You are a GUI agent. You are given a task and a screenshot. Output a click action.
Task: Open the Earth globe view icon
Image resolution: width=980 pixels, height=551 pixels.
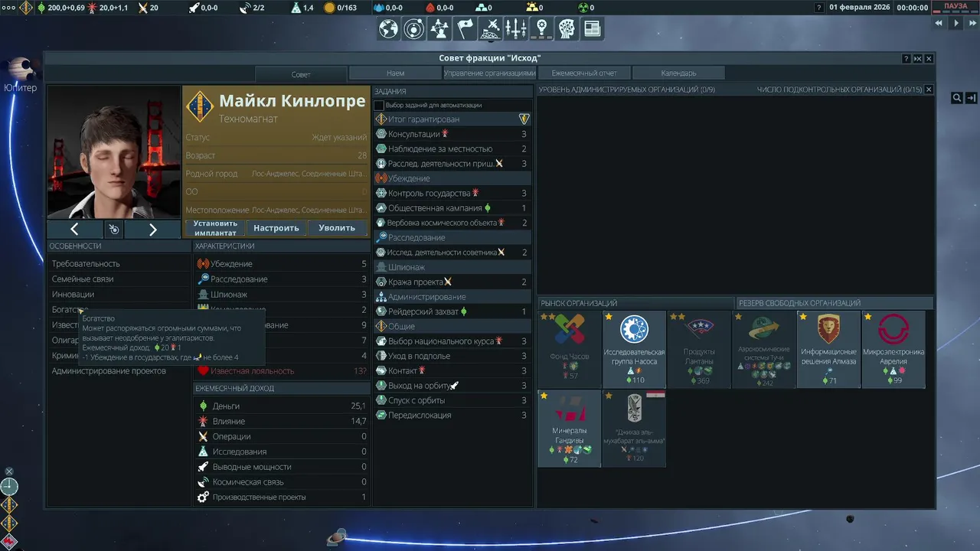389,29
